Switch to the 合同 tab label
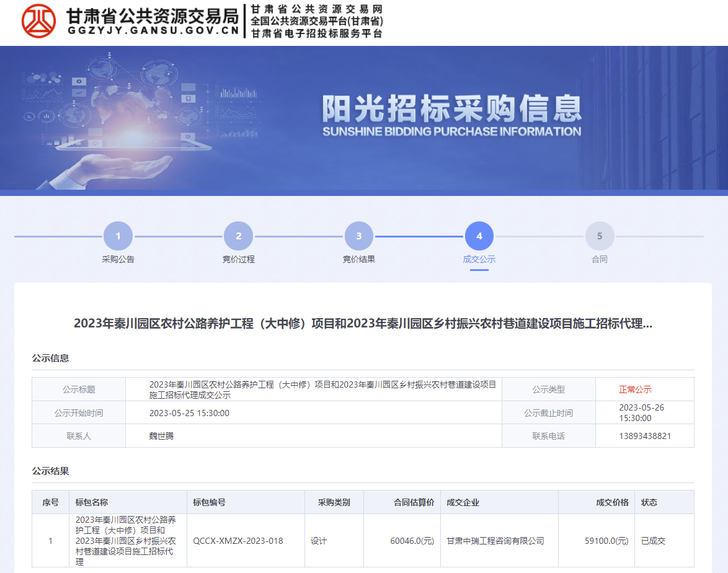This screenshot has height=573, width=728. coord(600,259)
